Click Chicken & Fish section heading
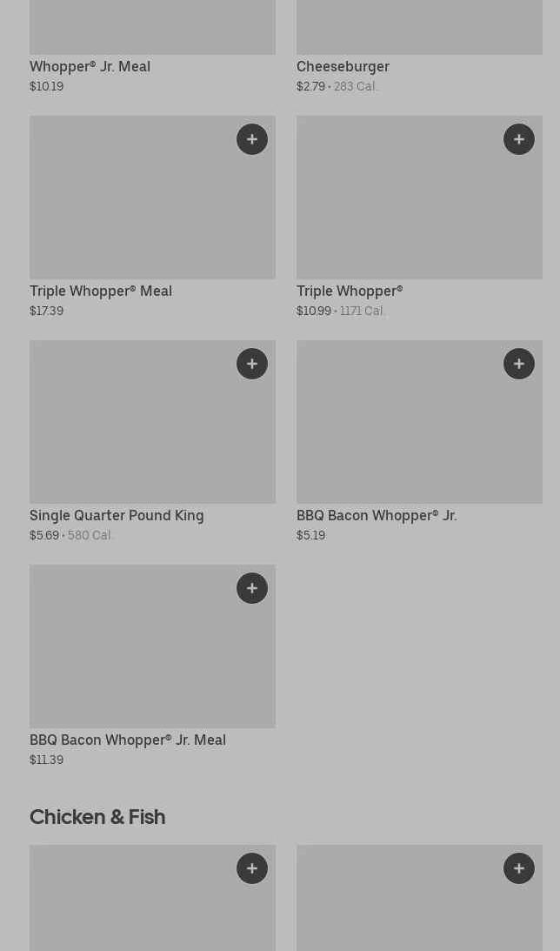 point(97,817)
